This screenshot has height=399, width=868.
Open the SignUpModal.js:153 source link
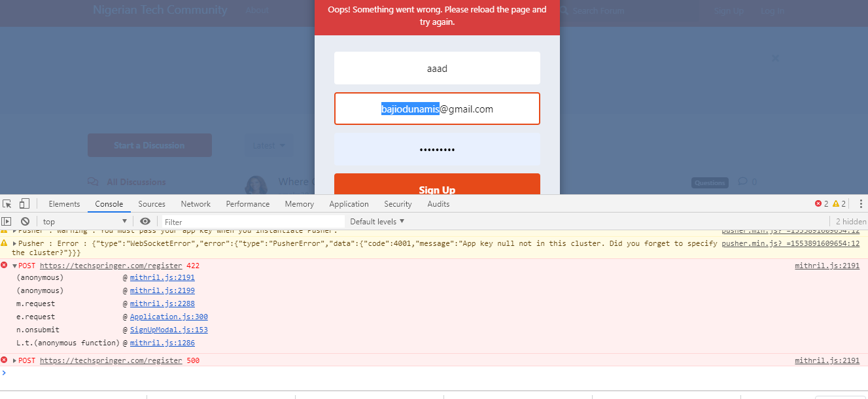click(x=169, y=330)
